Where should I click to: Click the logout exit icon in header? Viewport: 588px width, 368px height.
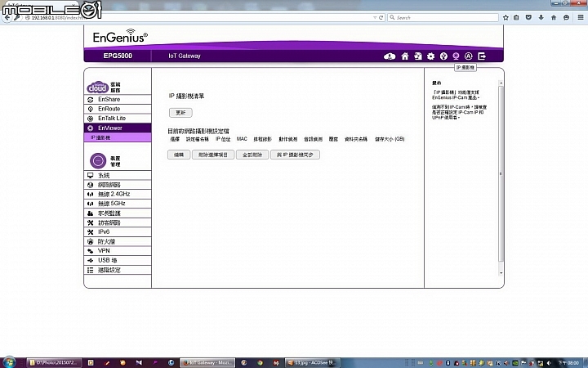pos(482,56)
